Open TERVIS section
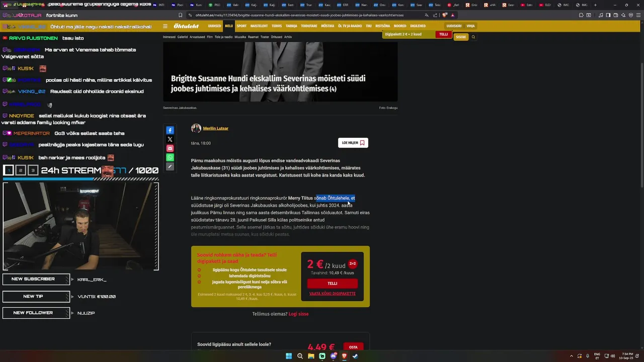This screenshot has width=644, height=362. pyautogui.click(x=277, y=26)
